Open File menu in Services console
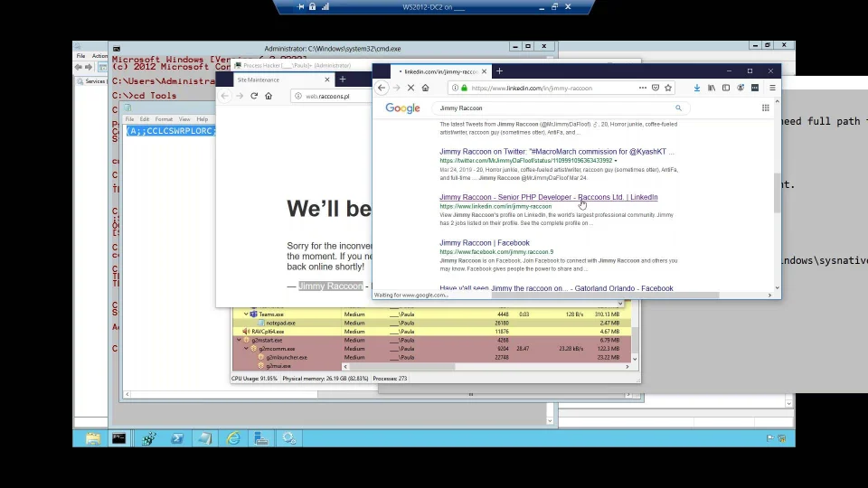Viewport: 868px width, 488px height. tap(80, 56)
